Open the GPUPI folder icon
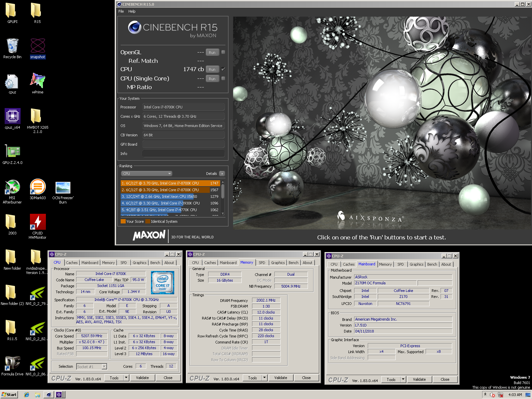The width and height of the screenshot is (532, 399). pos(12,13)
